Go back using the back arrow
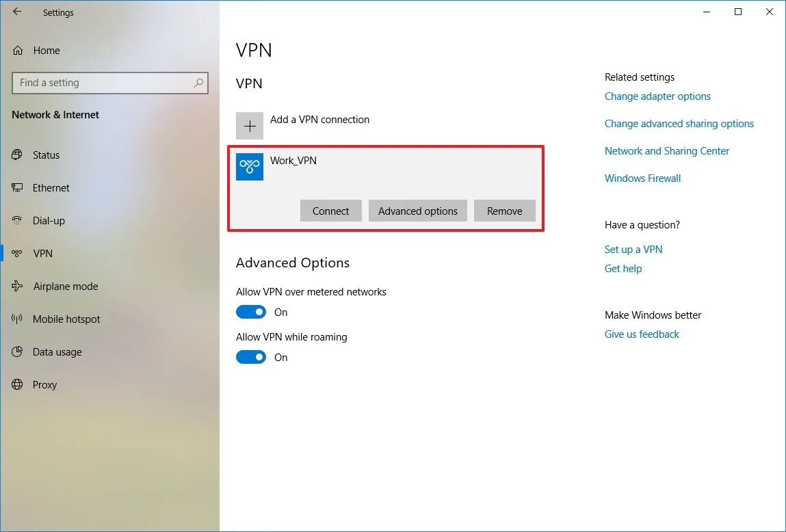The height and width of the screenshot is (532, 786). pyautogui.click(x=17, y=12)
